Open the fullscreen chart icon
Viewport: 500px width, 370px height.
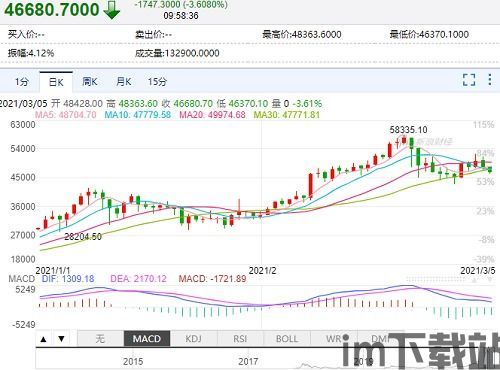coord(469,80)
